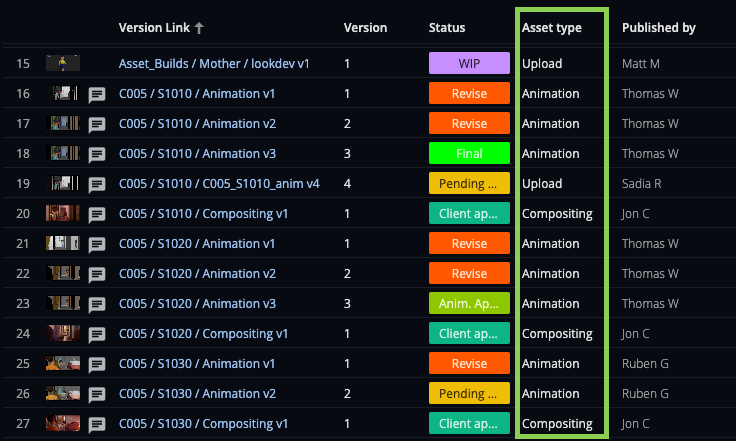This screenshot has height=441, width=736.
Task: Sort by the Status column header
Action: coord(447,28)
